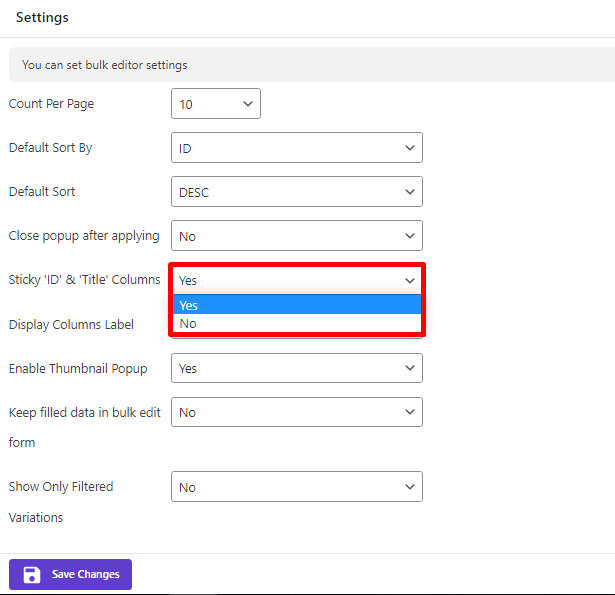Click the Display Columns Label text
This screenshot has width=615, height=595.
[x=71, y=324]
